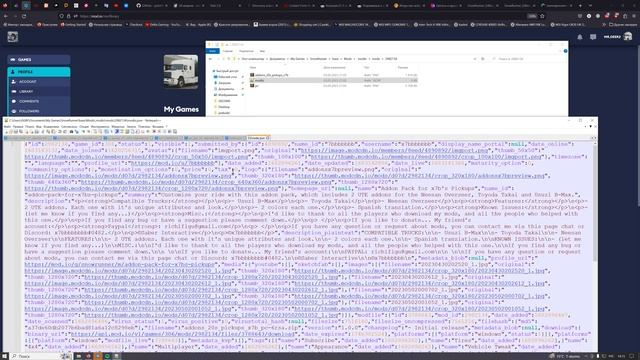This screenshot has height=360, width=640.
Task: Open Notepad++ Синтаксисы menu
Action: [x=69, y=127]
